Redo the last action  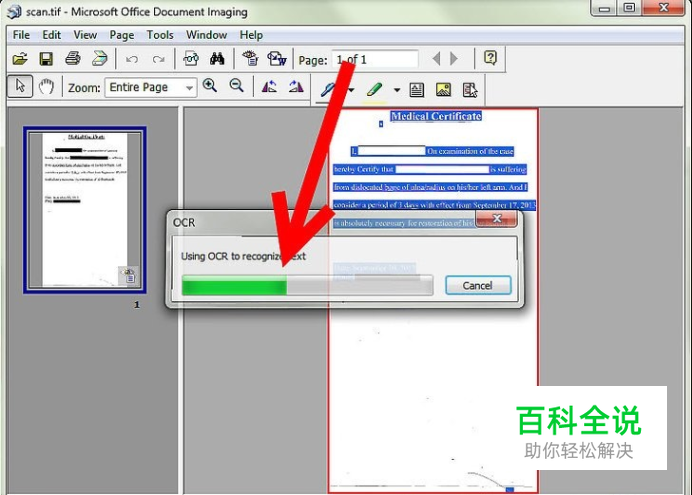(158, 59)
